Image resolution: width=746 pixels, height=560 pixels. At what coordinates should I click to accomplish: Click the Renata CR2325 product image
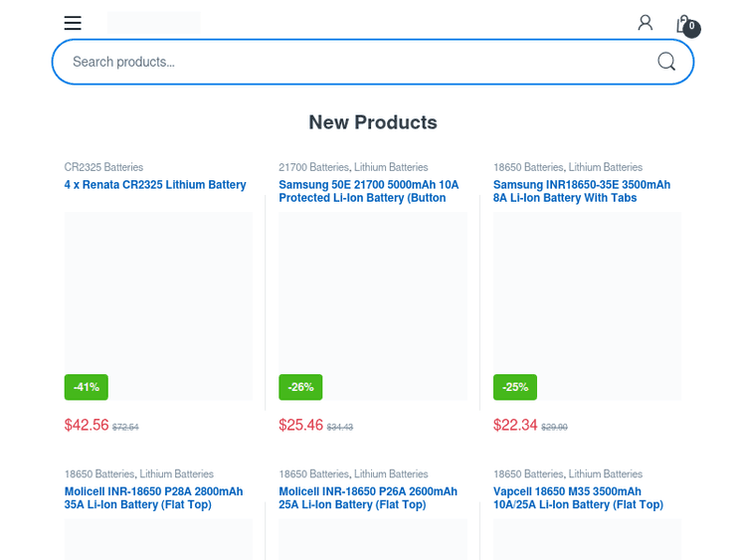(158, 298)
